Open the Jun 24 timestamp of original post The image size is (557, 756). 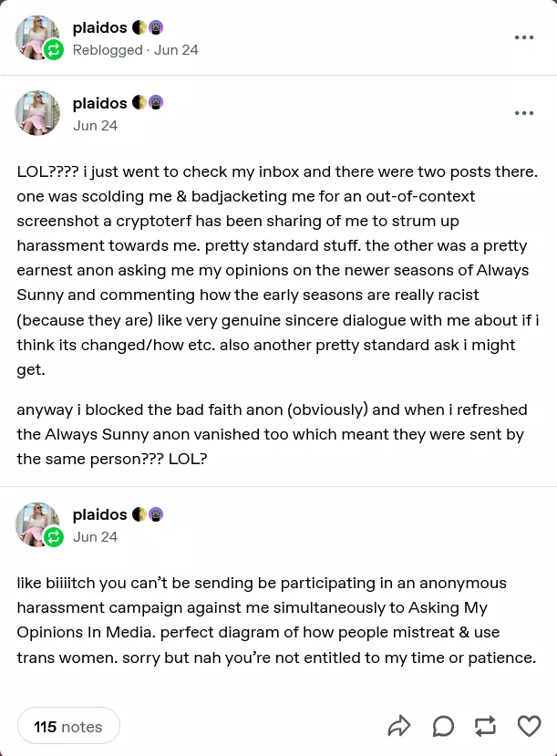[95, 126]
